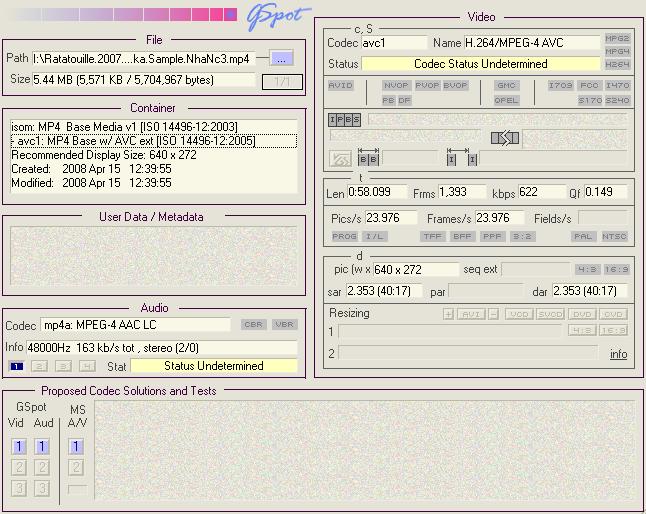Click the PROG scan indicator
Screen dimensions: 646x514
344,236
